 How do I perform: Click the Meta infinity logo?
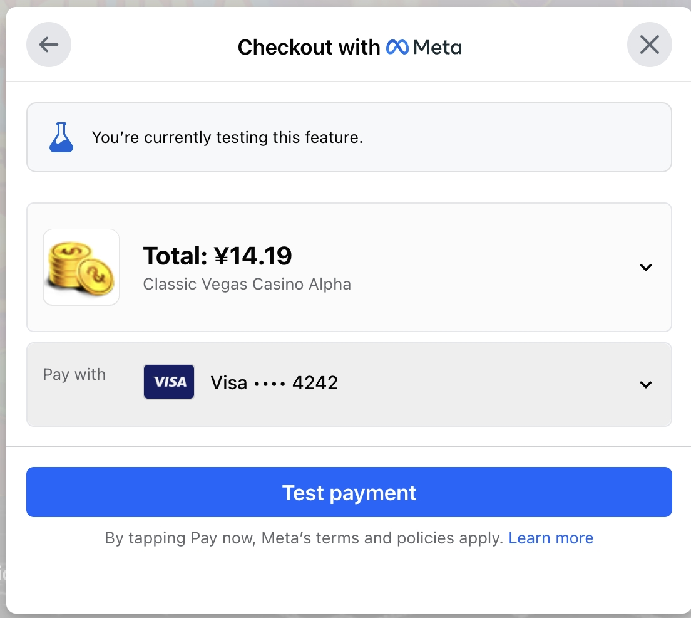[x=397, y=47]
